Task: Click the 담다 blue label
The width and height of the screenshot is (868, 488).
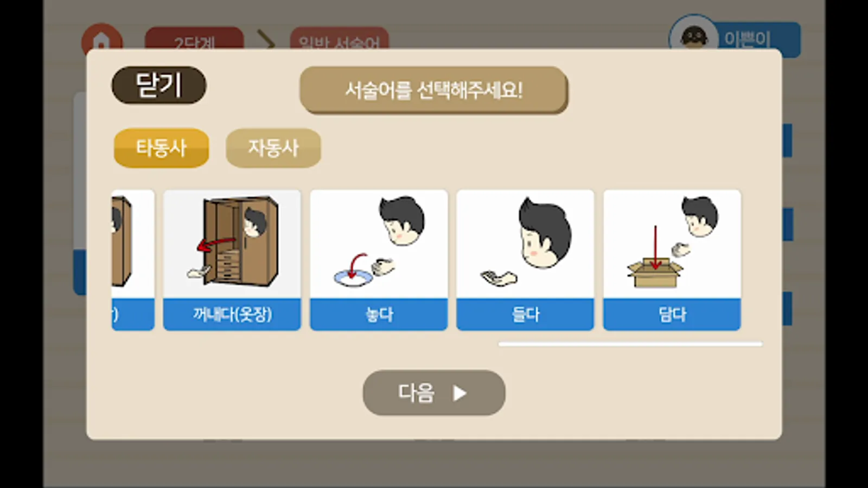Action: 672,314
